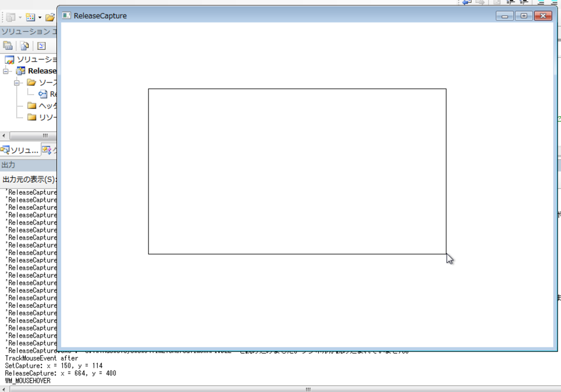Viewport: 561px width, 392px height.
Task: Click the left arrow of output panel scrollbar
Action: click(x=4, y=389)
